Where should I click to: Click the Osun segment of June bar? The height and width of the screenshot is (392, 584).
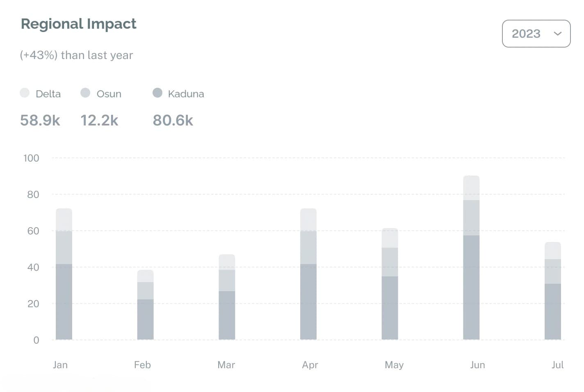point(471,218)
